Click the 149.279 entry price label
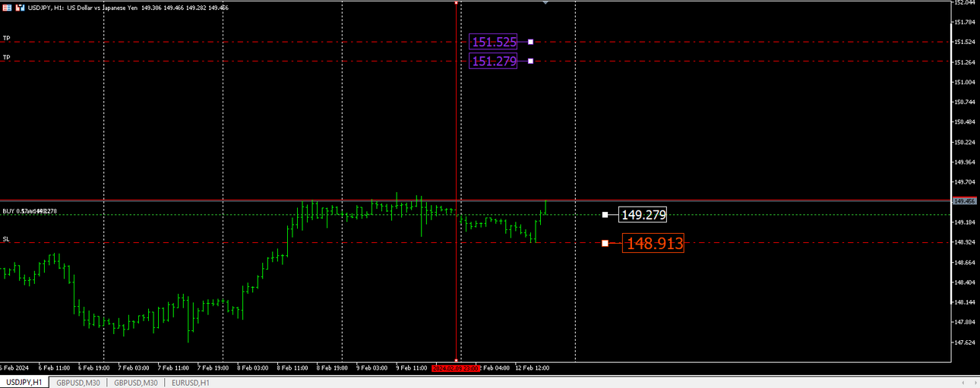The width and height of the screenshot is (980, 388). (x=643, y=215)
